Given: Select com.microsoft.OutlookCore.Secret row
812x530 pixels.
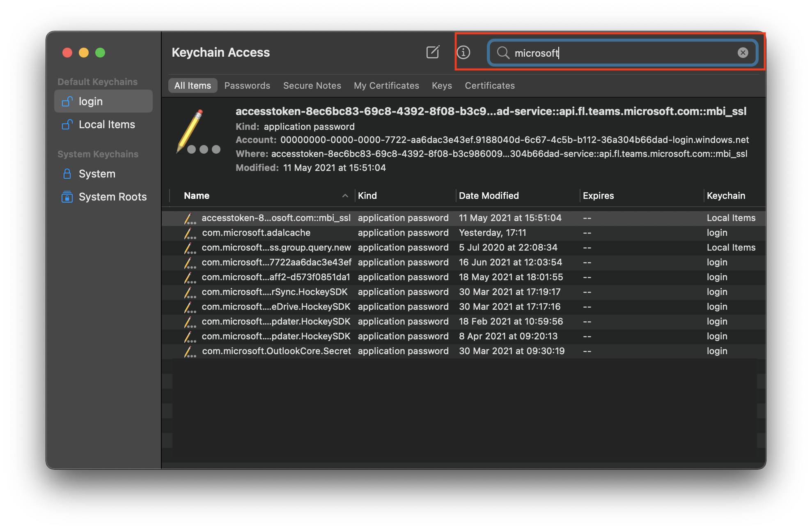Looking at the screenshot, I should [x=463, y=351].
